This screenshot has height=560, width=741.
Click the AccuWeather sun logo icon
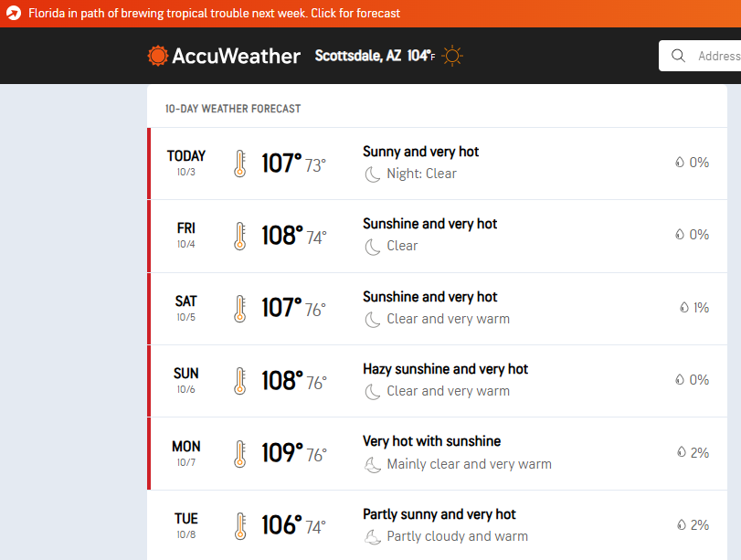(x=158, y=56)
